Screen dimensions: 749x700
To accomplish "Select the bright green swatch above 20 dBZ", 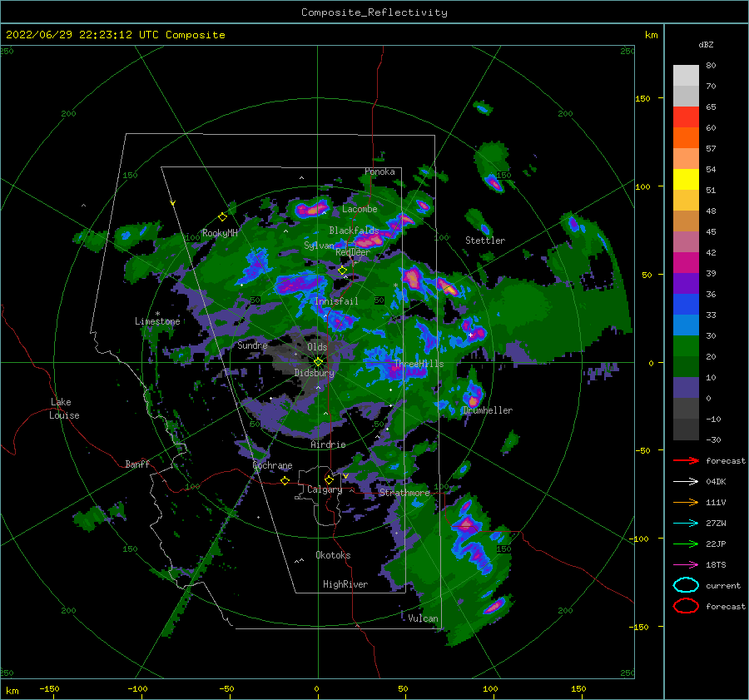I will (686, 345).
